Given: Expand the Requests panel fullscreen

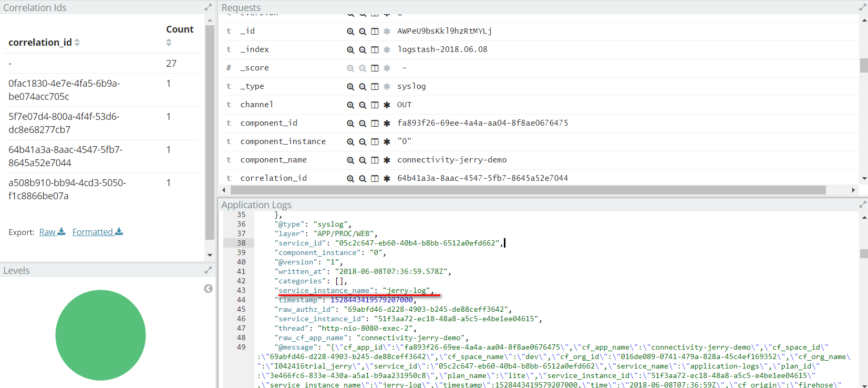Looking at the screenshot, I should (x=862, y=7).
